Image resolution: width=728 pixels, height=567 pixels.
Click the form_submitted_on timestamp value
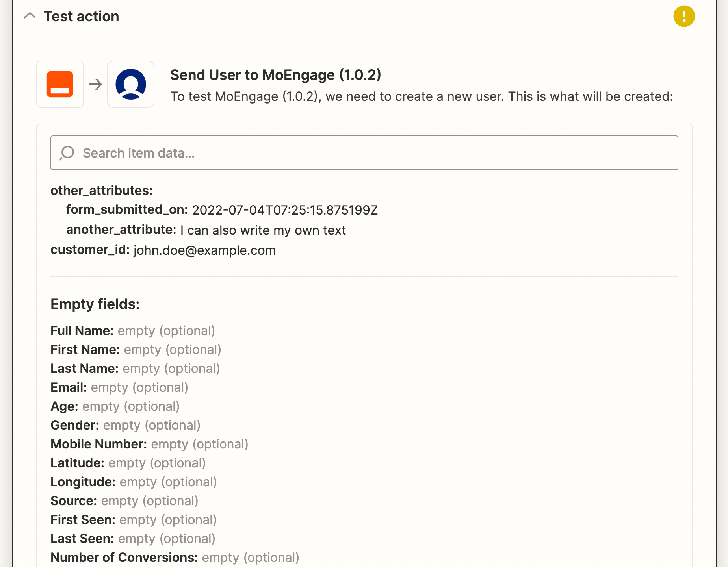coord(285,210)
